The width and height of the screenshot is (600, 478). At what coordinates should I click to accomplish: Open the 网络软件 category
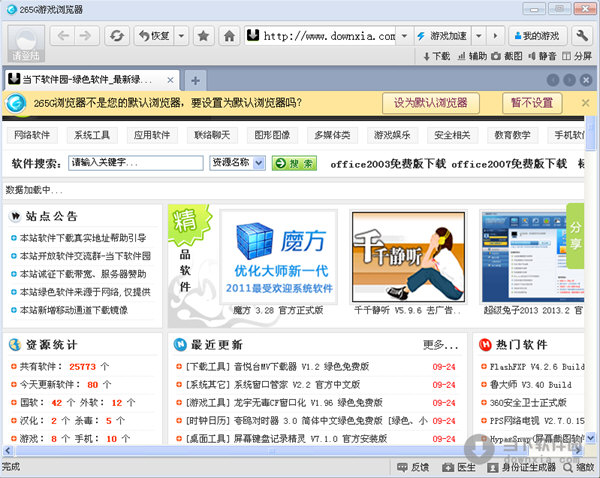coord(32,135)
